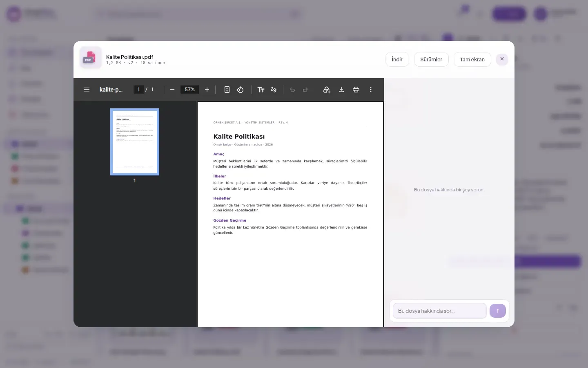This screenshot has width=588, height=368.
Task: Zoom in with the plus icon
Action: [x=207, y=90]
